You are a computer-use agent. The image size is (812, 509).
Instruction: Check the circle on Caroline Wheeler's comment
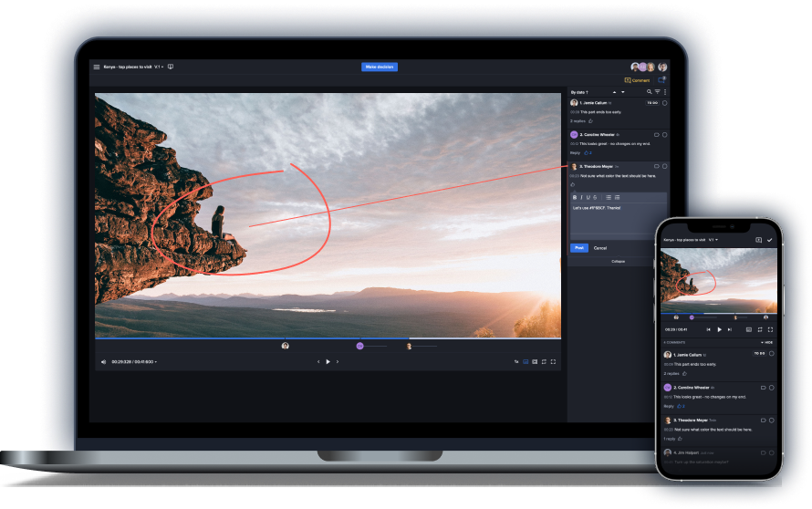pyautogui.click(x=664, y=134)
